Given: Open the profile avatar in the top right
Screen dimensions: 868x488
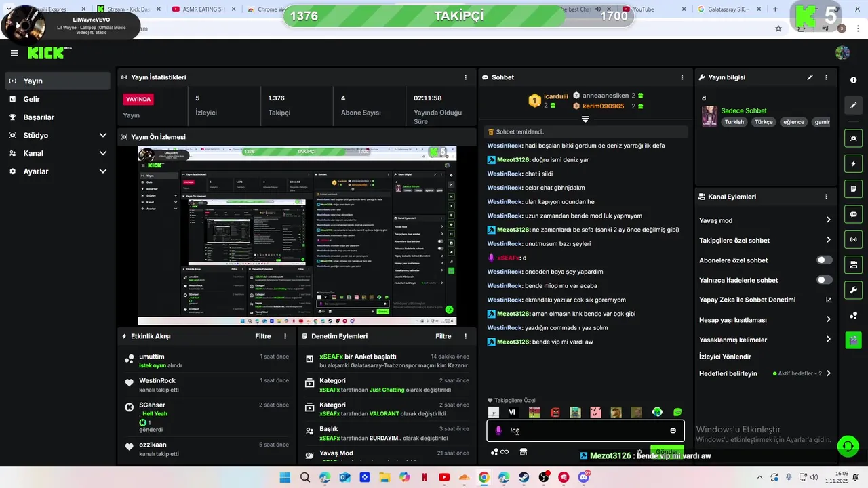Looking at the screenshot, I should tap(843, 53).
